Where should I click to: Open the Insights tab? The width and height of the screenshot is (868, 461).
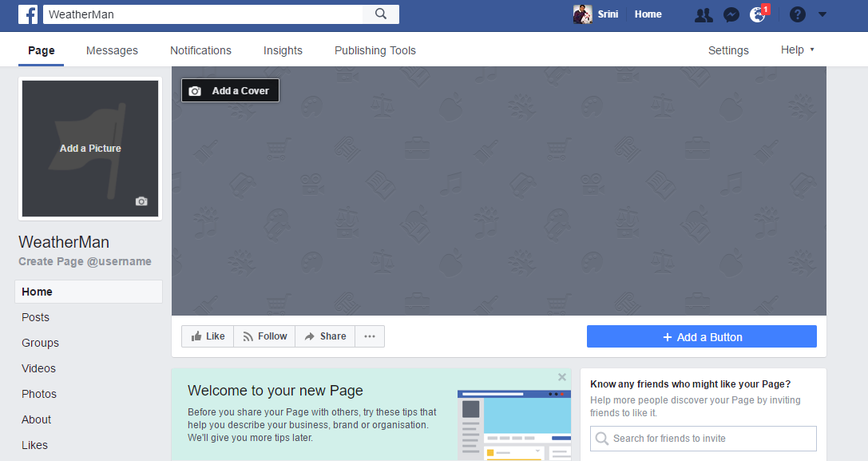click(x=283, y=50)
